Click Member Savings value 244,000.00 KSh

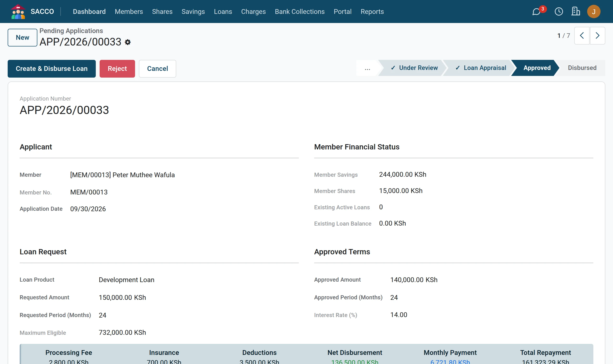403,174
